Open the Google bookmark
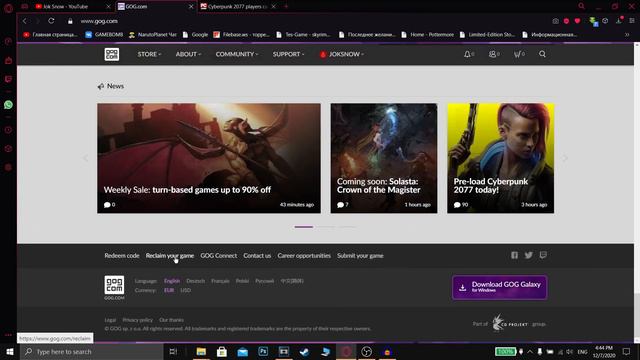This screenshot has width=640, height=360. coord(196,35)
